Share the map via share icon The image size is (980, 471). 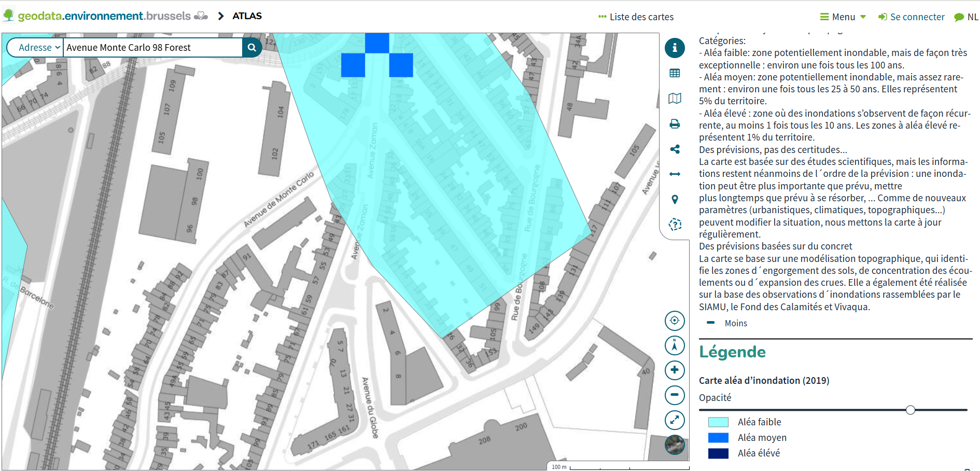click(675, 149)
